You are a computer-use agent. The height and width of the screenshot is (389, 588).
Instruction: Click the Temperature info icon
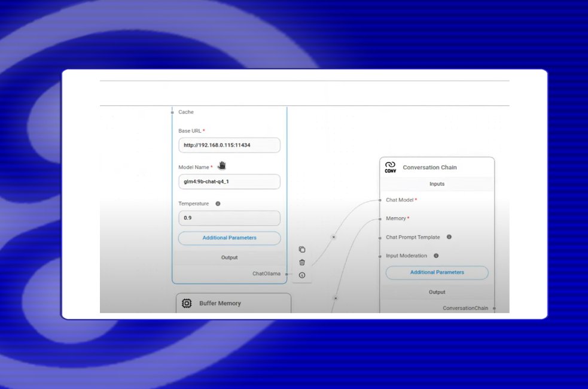point(218,203)
